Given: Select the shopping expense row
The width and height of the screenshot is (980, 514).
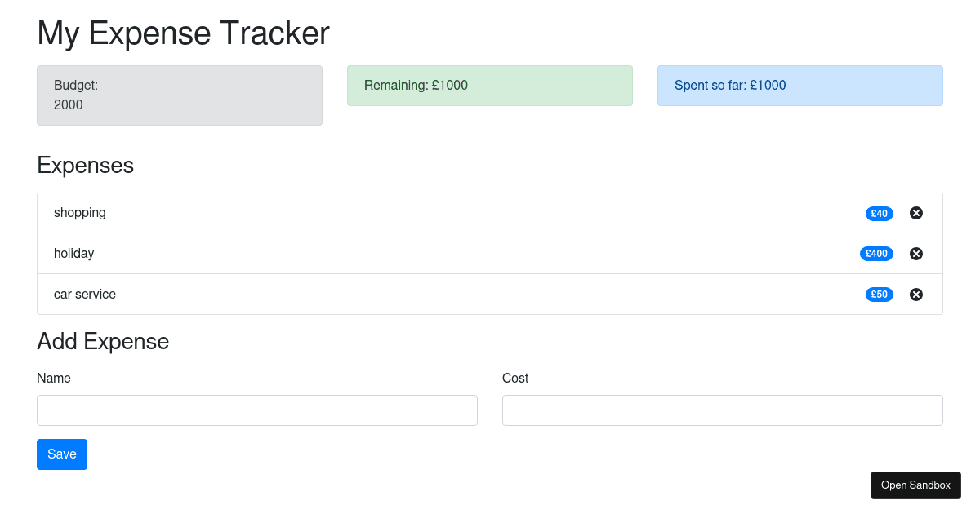Looking at the screenshot, I should [x=408, y=213].
